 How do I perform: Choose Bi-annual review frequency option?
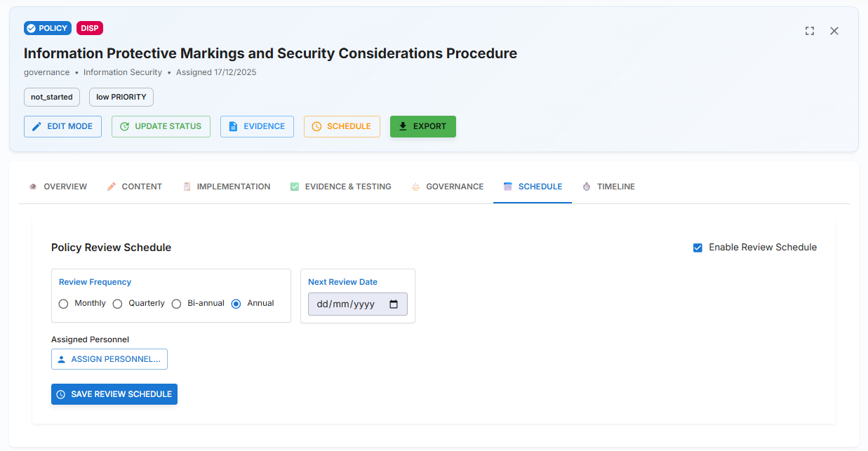177,304
